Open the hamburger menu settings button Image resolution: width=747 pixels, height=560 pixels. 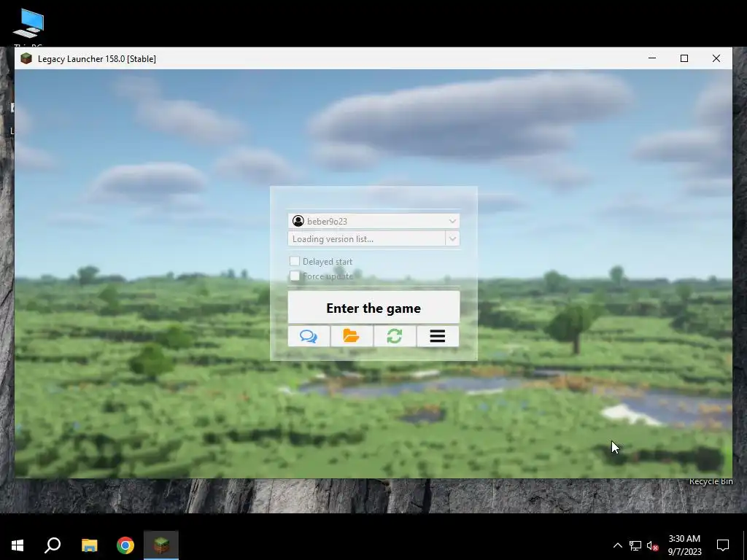[x=438, y=336]
